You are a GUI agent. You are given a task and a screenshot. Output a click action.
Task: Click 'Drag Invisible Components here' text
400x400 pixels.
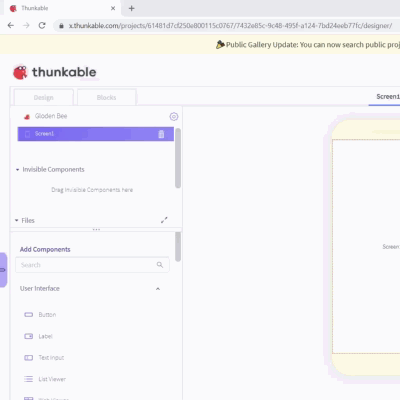tap(92, 190)
